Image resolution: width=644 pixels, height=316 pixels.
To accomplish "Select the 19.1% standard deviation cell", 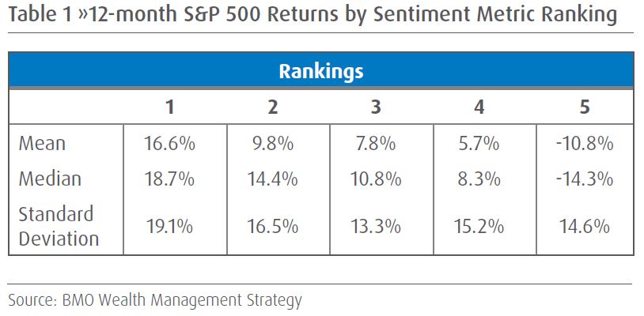I will click(169, 227).
